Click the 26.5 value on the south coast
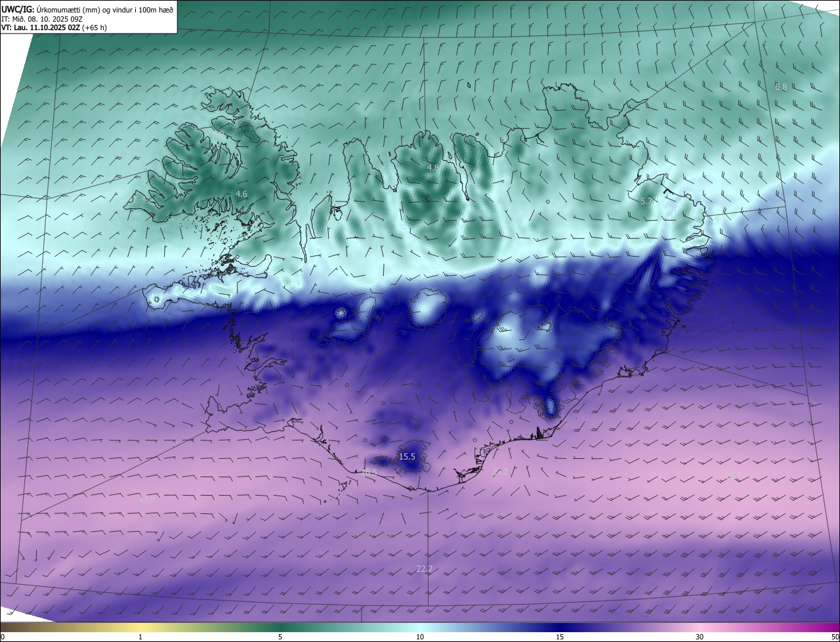 tap(369, 472)
